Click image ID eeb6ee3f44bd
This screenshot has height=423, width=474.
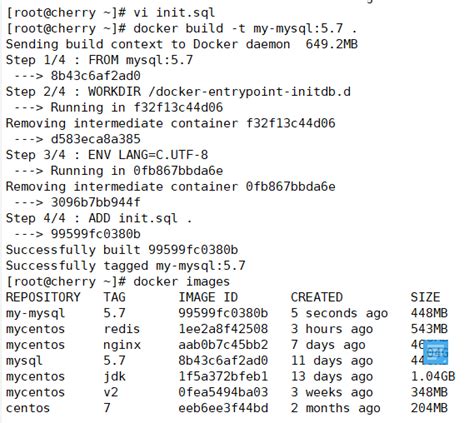click(x=223, y=408)
